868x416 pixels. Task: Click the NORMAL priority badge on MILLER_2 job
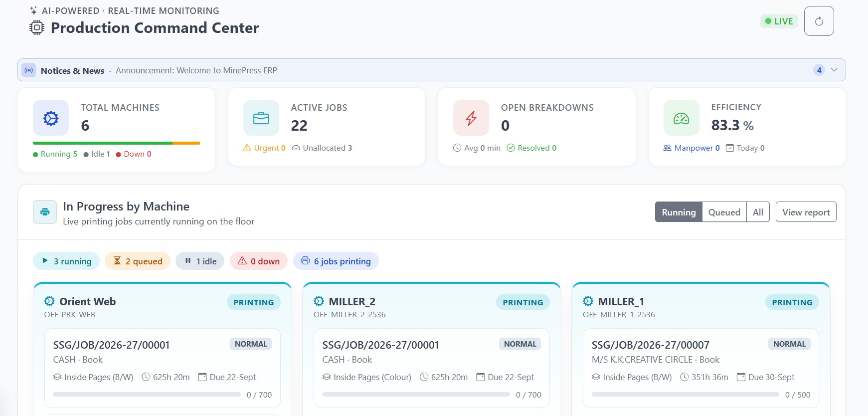[x=520, y=344]
